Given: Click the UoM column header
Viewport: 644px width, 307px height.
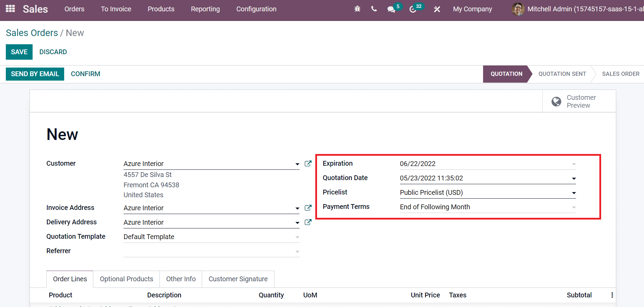Looking at the screenshot, I should 310,295.
